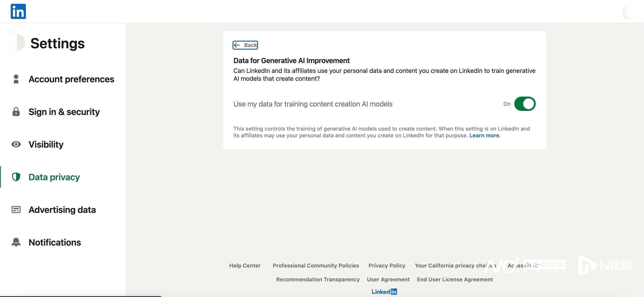Viewport: 644px width, 297px height.
Task: Open the Help Center footer link
Action: click(x=245, y=265)
